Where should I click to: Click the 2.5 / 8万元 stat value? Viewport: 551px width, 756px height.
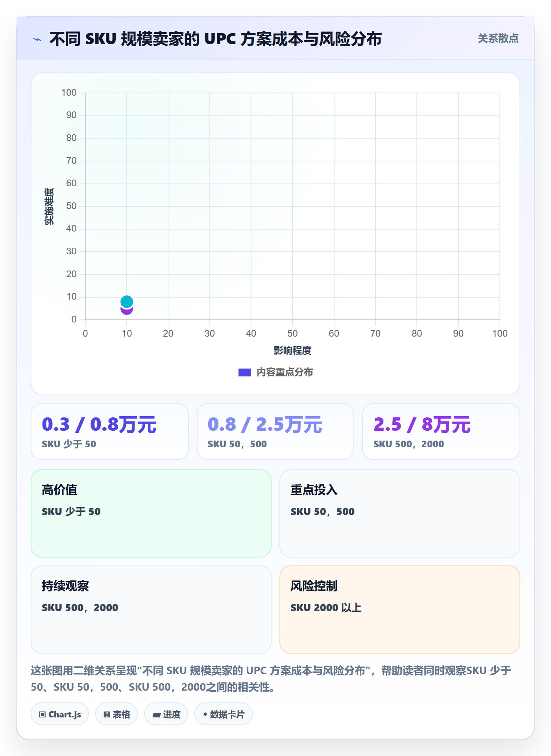click(x=422, y=424)
